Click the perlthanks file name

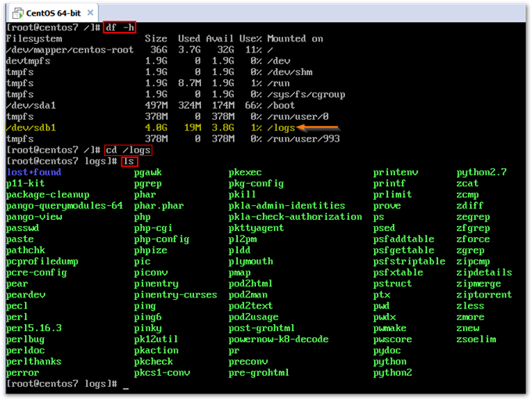pos(34,362)
